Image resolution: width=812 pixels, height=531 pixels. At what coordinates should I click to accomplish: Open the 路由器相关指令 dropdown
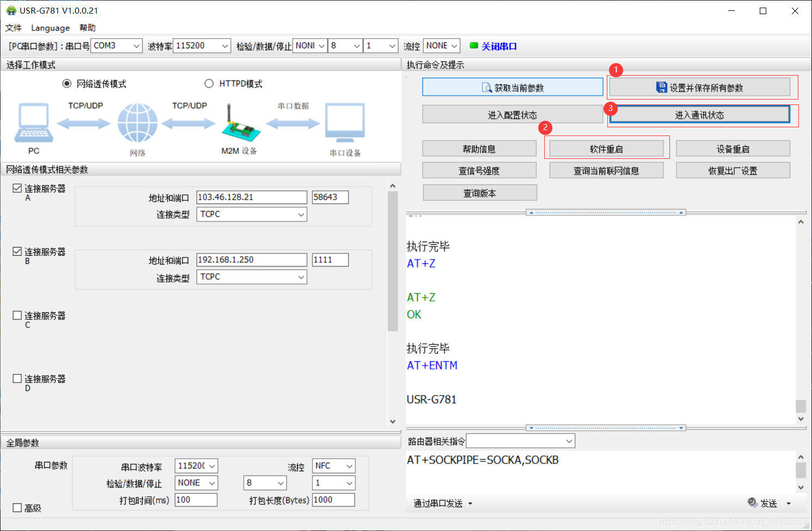(521, 441)
